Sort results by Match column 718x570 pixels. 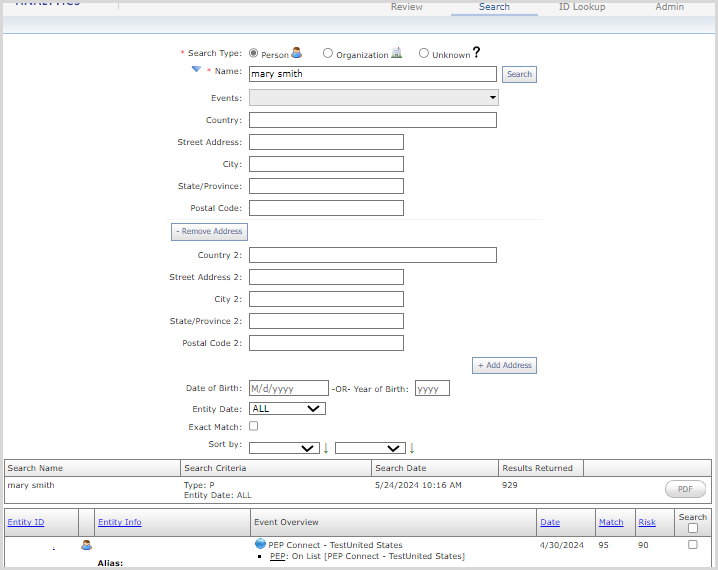point(611,522)
